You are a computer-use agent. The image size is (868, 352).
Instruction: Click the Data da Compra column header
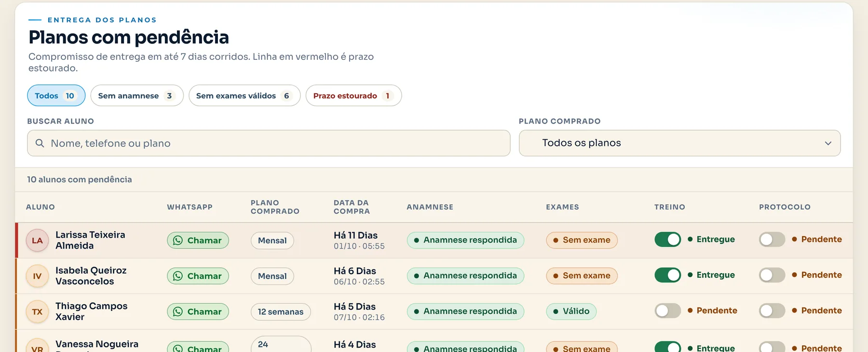[x=352, y=207]
